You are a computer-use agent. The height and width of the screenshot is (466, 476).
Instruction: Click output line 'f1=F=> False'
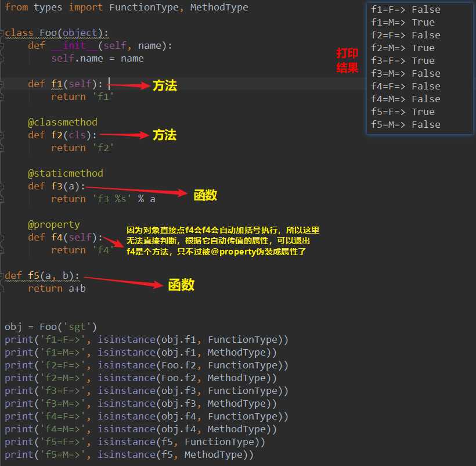coord(406,10)
